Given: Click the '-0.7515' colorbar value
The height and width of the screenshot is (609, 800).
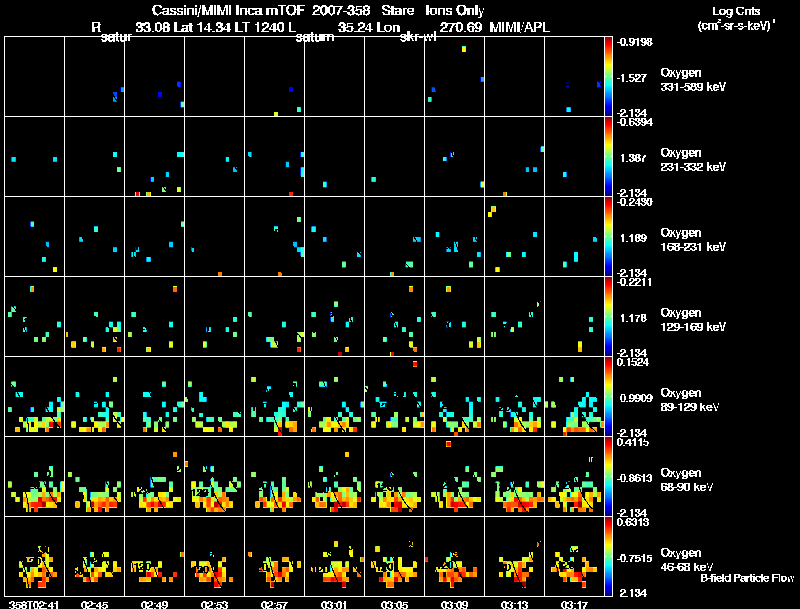Looking at the screenshot, I should (x=635, y=559).
